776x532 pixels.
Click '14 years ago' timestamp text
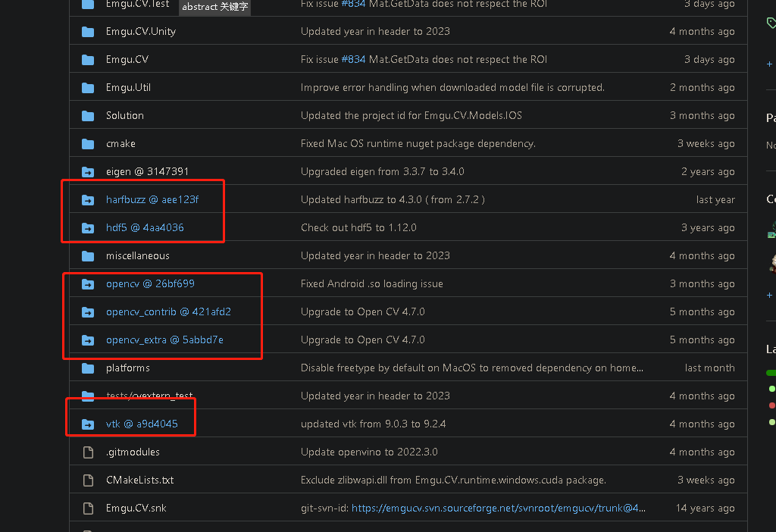point(706,509)
